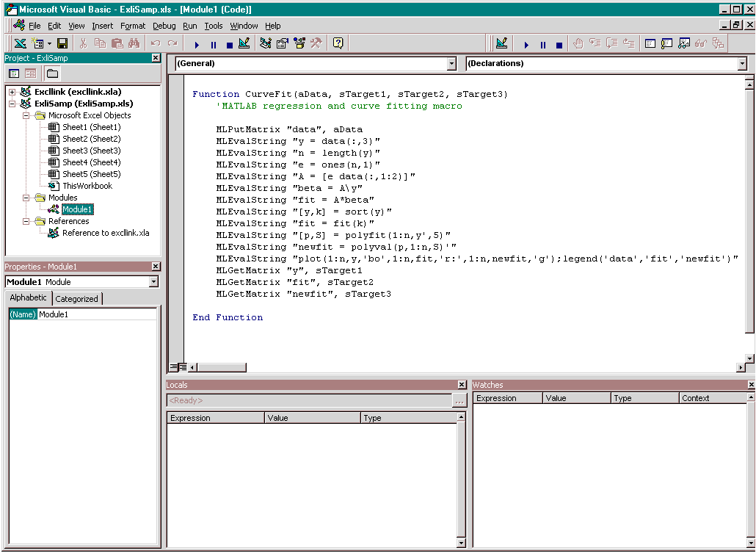This screenshot has height=556, width=756.
Task: Open the Object Browser from the toolbar
Action: [299, 44]
